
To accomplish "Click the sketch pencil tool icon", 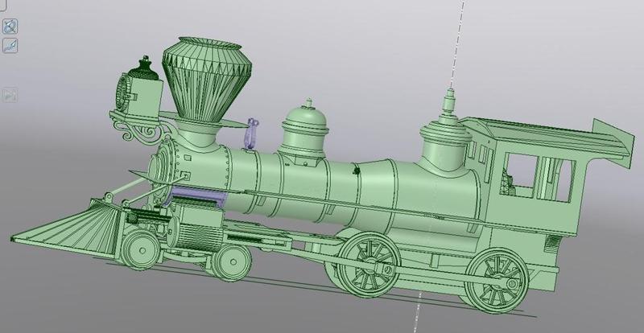I will click(x=10, y=46).
